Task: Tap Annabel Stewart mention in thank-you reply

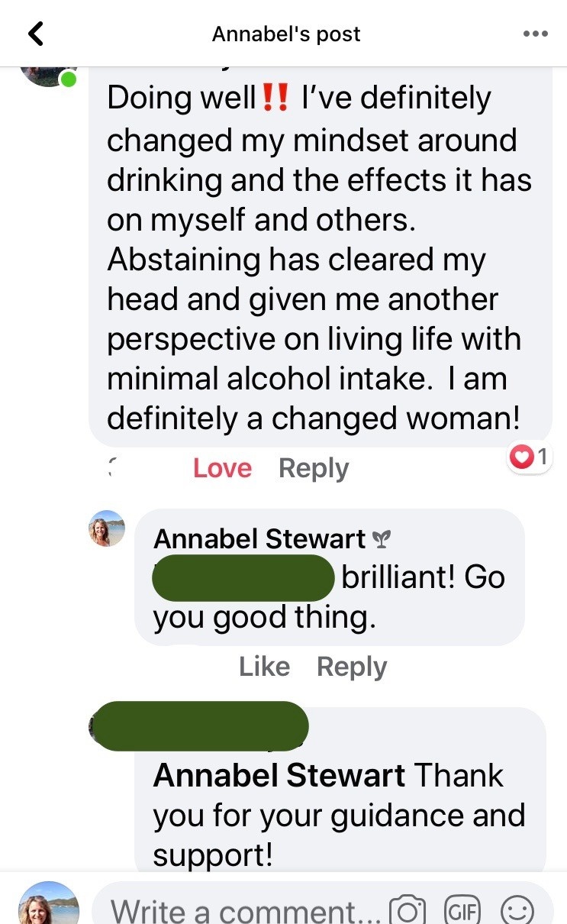Action: pos(279,776)
